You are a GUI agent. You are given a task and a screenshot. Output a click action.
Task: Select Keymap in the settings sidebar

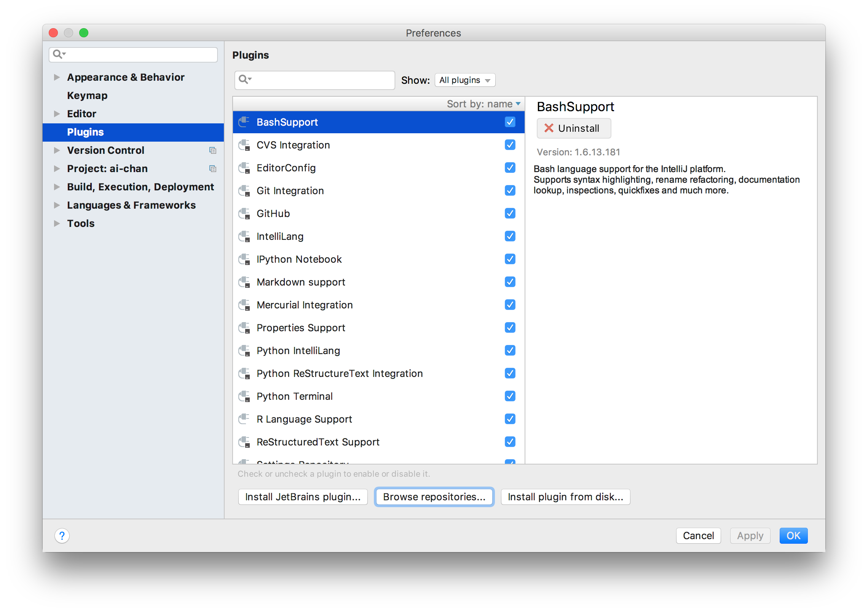point(87,96)
